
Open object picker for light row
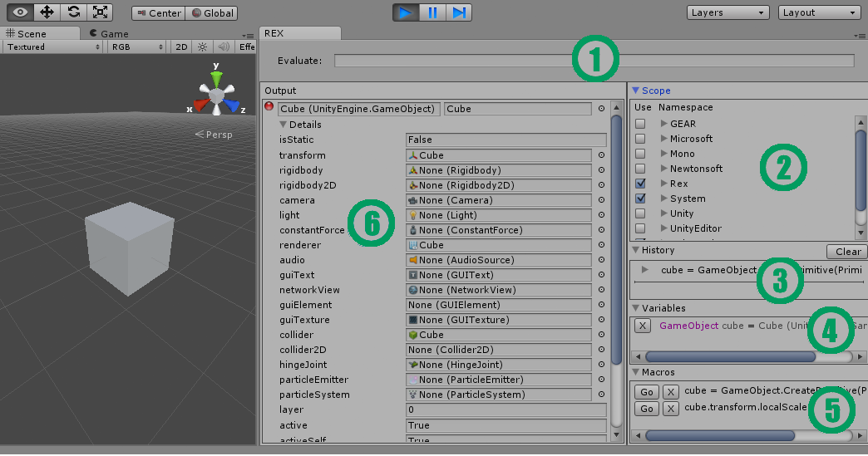[601, 215]
